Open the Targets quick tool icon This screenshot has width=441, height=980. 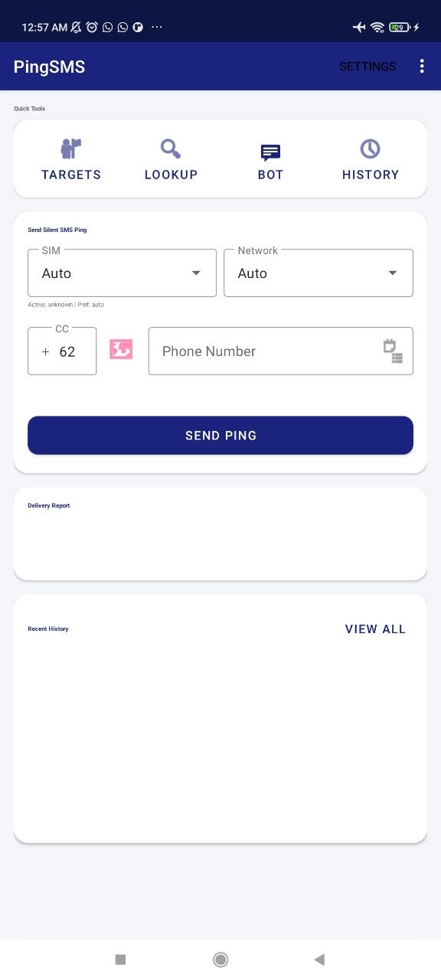click(x=71, y=149)
